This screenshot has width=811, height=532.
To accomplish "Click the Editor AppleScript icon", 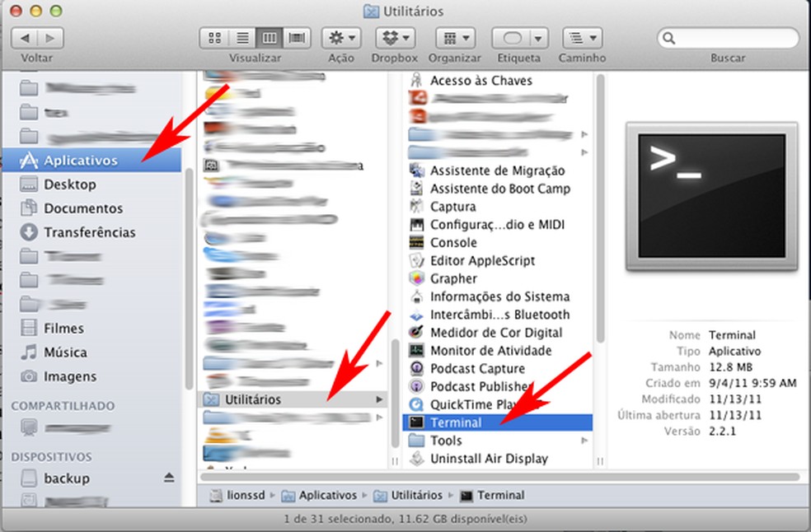I will 416,260.
